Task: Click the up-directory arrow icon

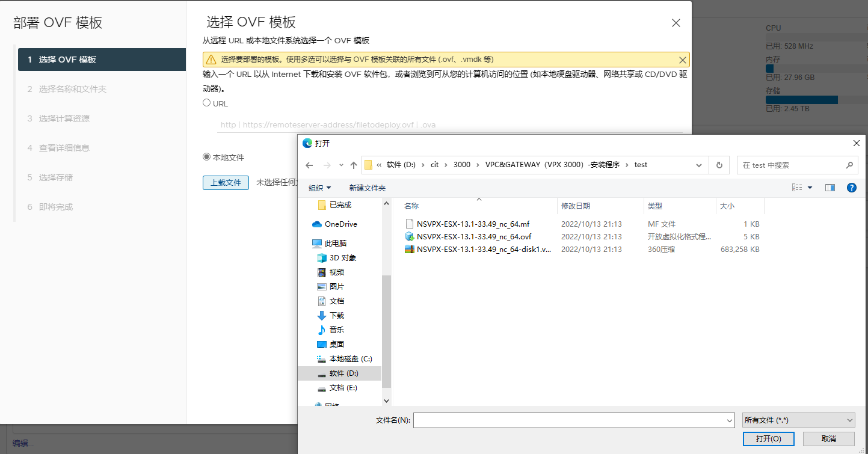Action: coord(354,165)
